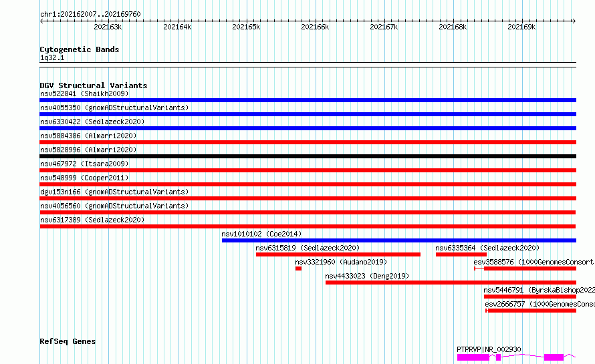The width and height of the screenshot is (595, 364).
Task: Click the 202164k ruler label
Action: [x=177, y=27]
